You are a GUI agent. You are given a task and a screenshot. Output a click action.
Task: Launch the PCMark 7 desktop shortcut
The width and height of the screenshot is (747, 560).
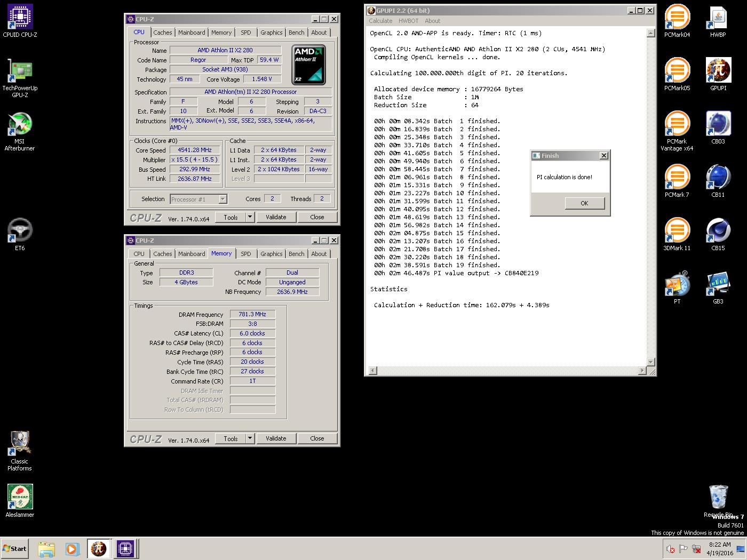[677, 181]
